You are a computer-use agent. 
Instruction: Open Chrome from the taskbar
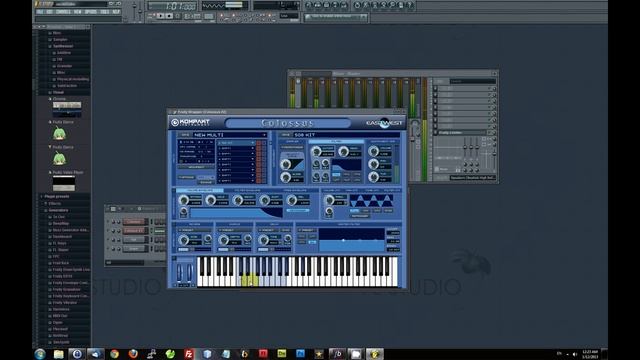[x=115, y=354]
